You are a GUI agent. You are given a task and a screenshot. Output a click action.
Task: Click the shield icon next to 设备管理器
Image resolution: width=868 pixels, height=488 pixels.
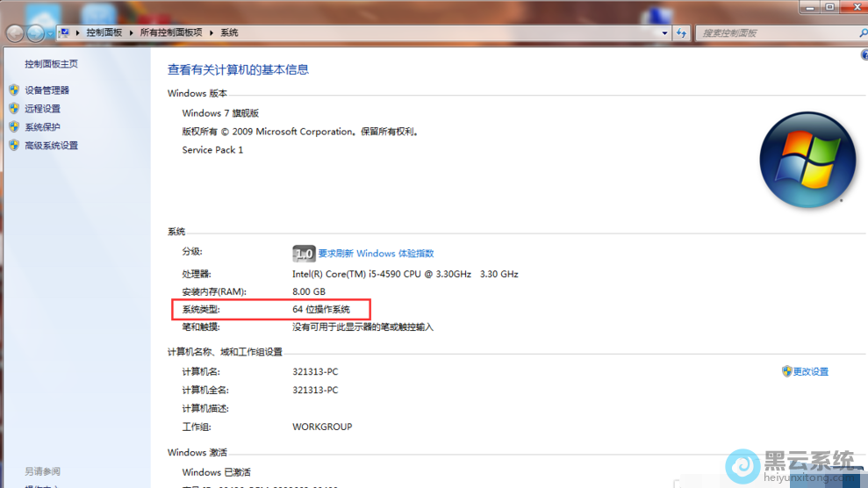(14, 90)
